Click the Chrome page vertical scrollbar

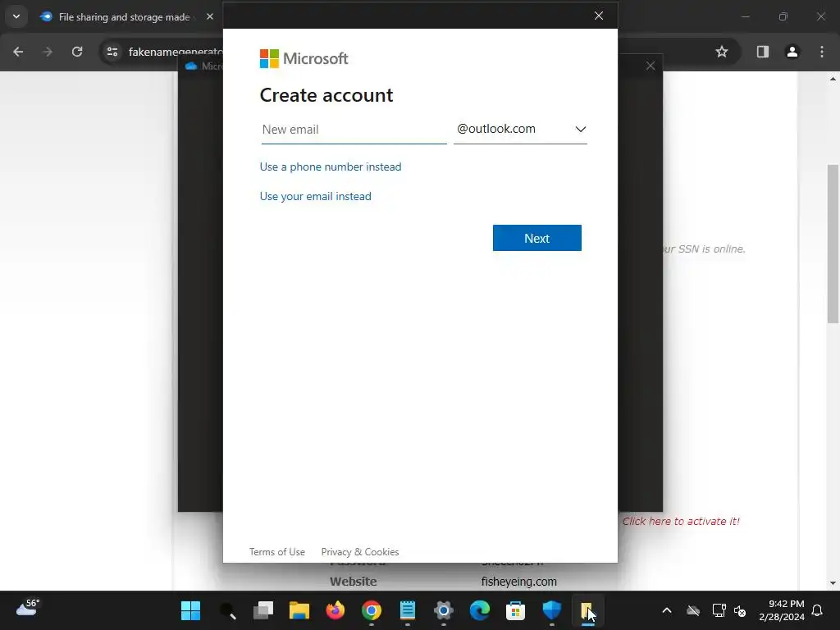pos(833,244)
